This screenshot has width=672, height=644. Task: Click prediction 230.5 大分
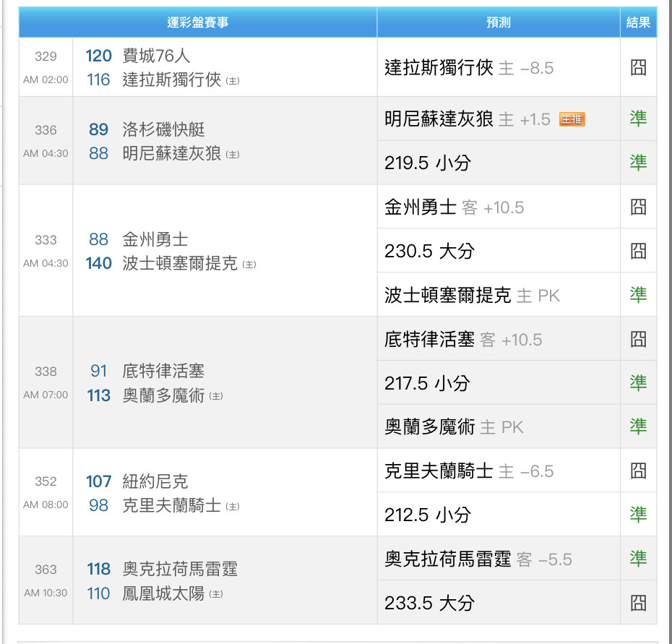tap(429, 252)
